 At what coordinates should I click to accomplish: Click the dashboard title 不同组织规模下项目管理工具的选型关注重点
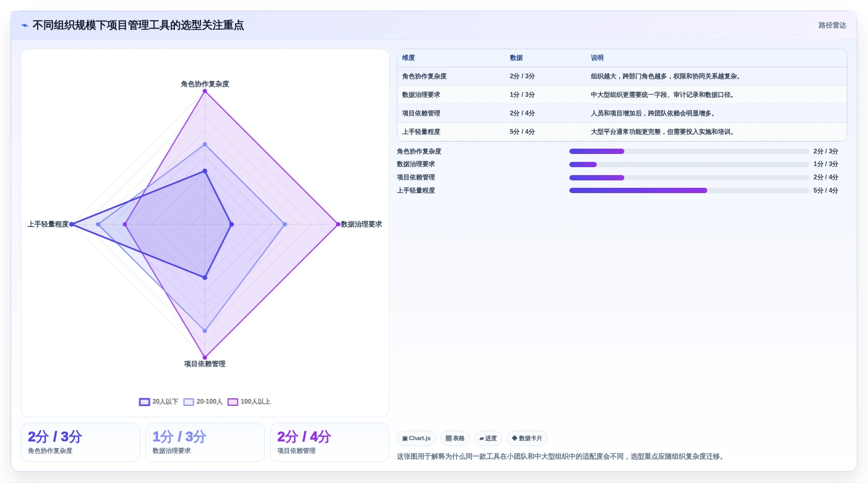click(138, 25)
